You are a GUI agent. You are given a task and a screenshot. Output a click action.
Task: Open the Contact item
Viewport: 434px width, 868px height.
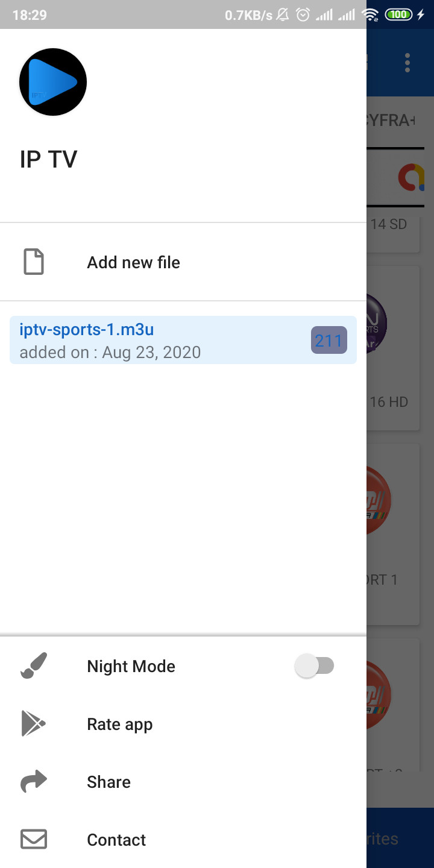pos(183,840)
